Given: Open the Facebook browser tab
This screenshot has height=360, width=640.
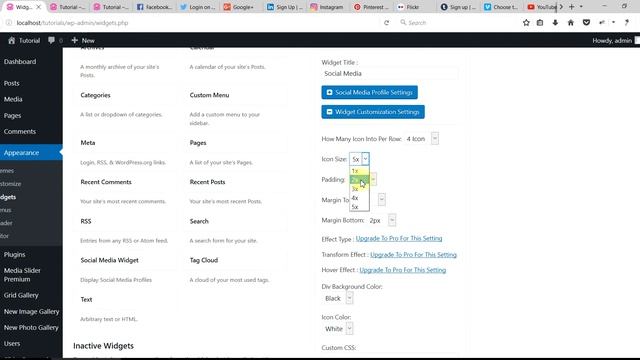Looking at the screenshot, I should [x=154, y=7].
